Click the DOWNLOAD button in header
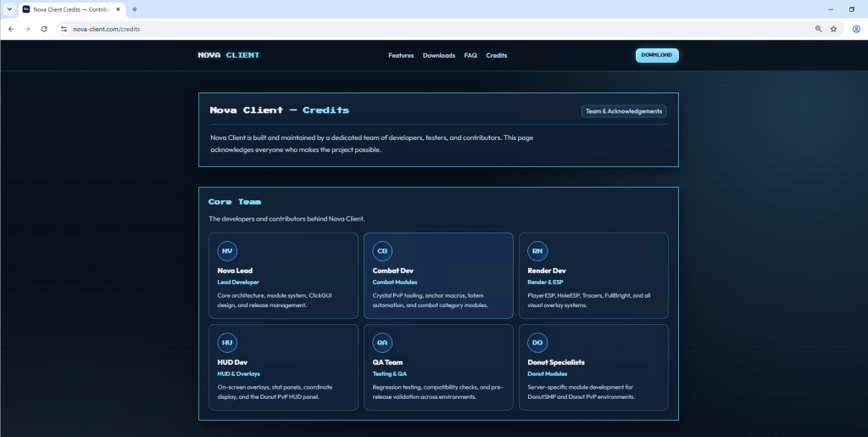 pyautogui.click(x=657, y=55)
